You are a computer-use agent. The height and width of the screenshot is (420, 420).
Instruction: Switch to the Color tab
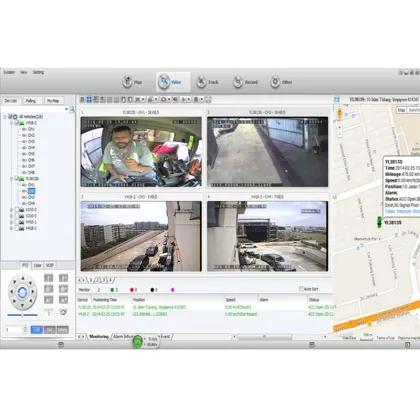tap(37, 265)
